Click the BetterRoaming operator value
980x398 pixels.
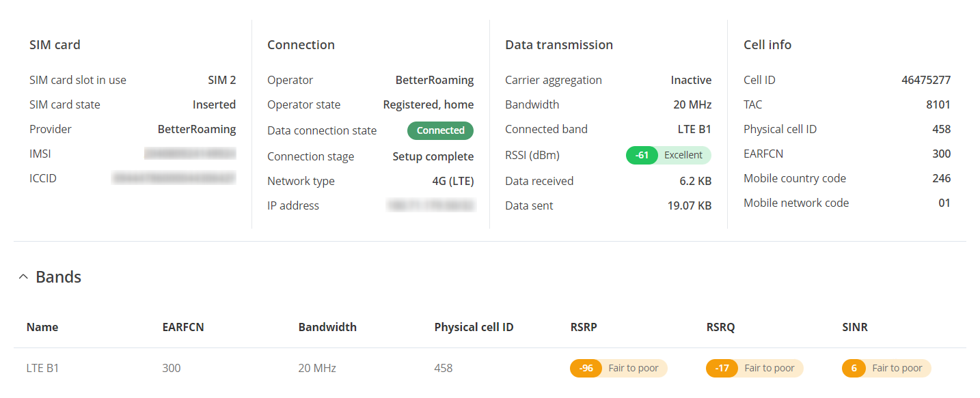(x=435, y=80)
